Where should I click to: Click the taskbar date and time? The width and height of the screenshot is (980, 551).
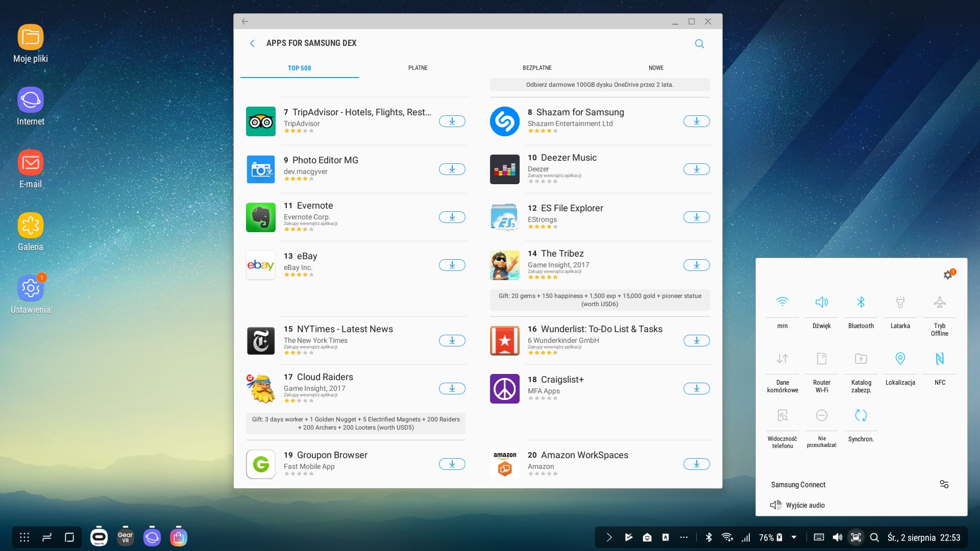924,537
